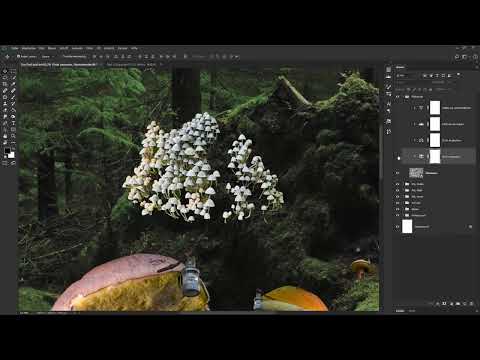Toggle visibility of selected adjustment layer
The image size is (480, 360).
point(397,156)
